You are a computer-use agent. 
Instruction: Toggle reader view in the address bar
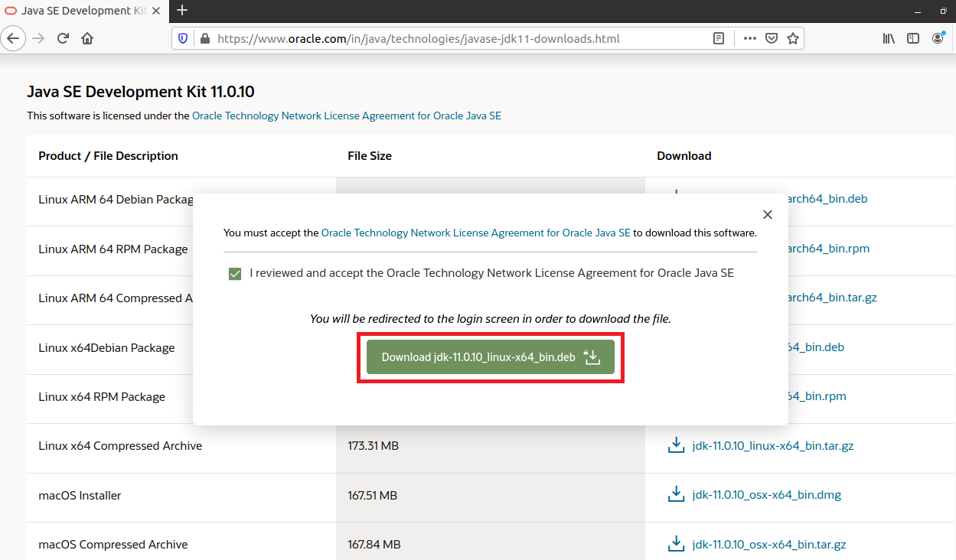point(719,38)
